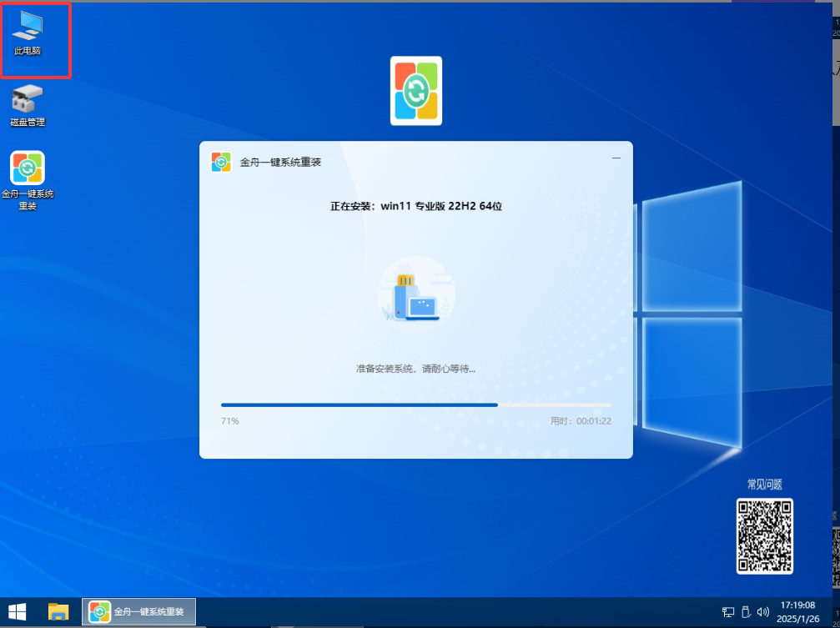Click the 常见问题 QR code
This screenshot has height=628, width=840.
pos(764,536)
